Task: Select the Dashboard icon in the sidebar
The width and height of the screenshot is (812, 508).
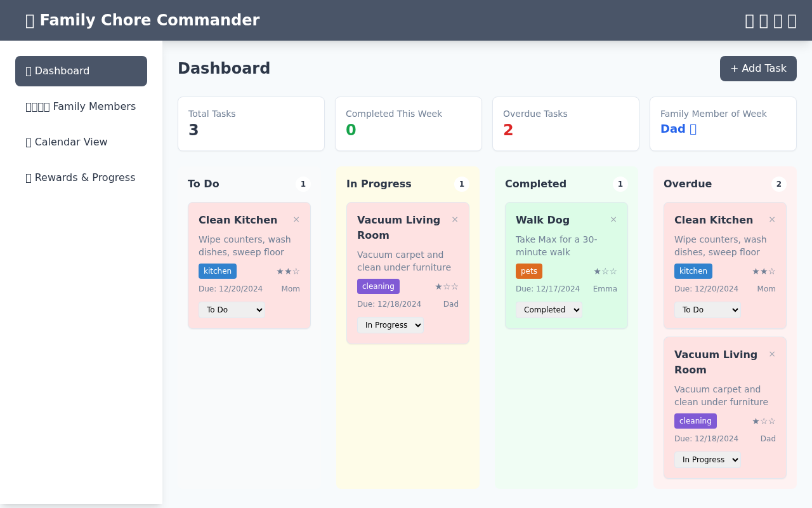Action: click(29, 71)
